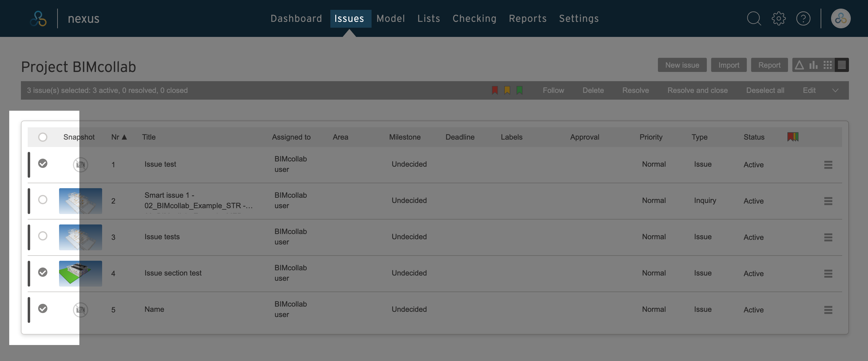Open the user profile avatar
Image resolution: width=868 pixels, height=361 pixels.
pyautogui.click(x=840, y=18)
